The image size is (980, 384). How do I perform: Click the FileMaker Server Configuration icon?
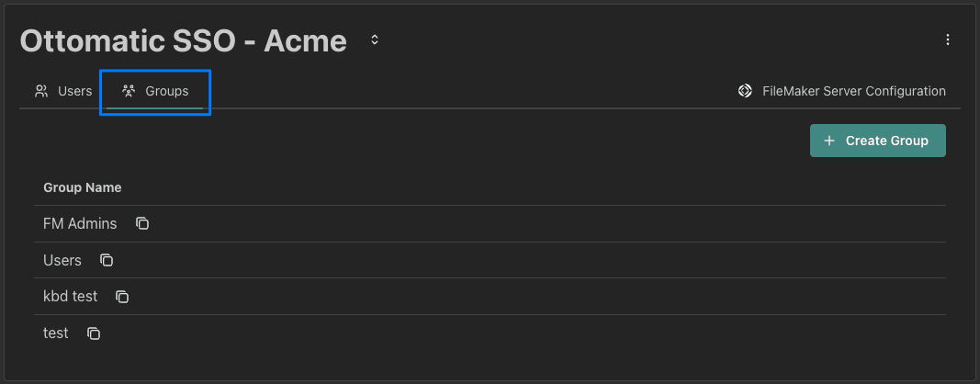coord(745,91)
